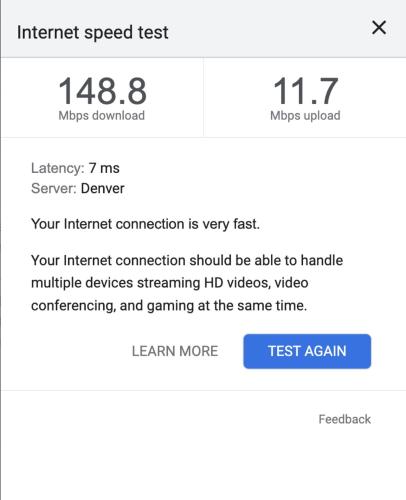This screenshot has height=500, width=406.
Task: Select the 7 ms latency value
Action: (x=104, y=168)
